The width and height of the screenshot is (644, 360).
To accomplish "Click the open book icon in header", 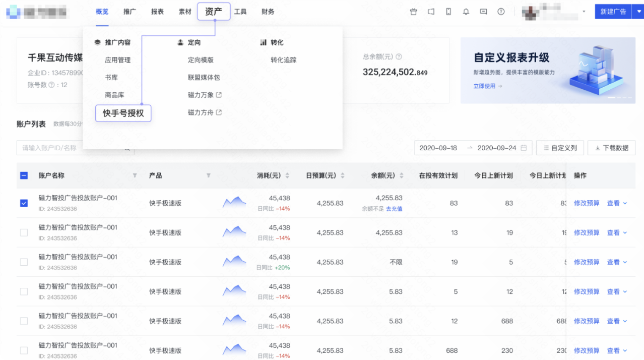I will tap(431, 12).
